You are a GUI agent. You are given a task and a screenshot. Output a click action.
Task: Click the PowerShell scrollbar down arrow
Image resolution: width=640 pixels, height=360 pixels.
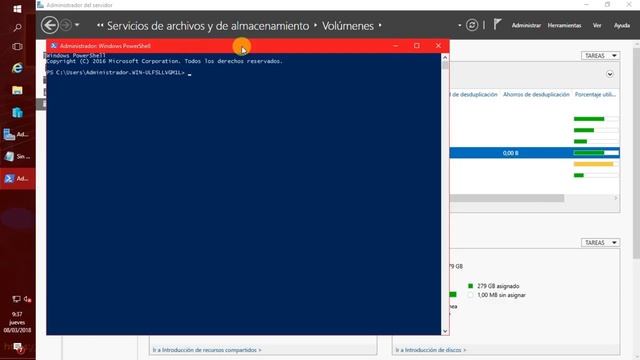point(445,331)
